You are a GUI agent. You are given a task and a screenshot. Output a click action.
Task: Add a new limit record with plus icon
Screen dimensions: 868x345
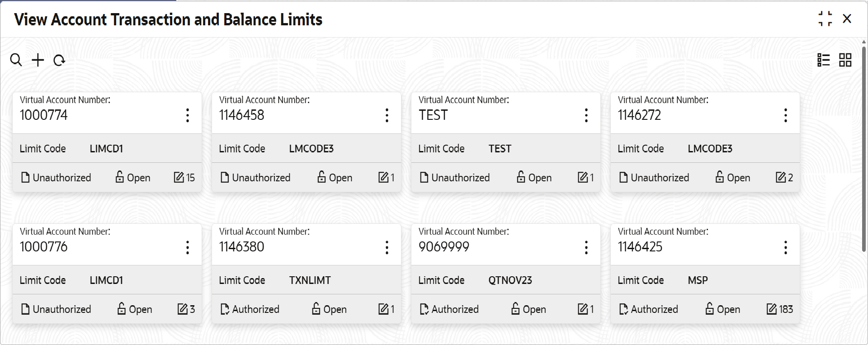coord(38,60)
